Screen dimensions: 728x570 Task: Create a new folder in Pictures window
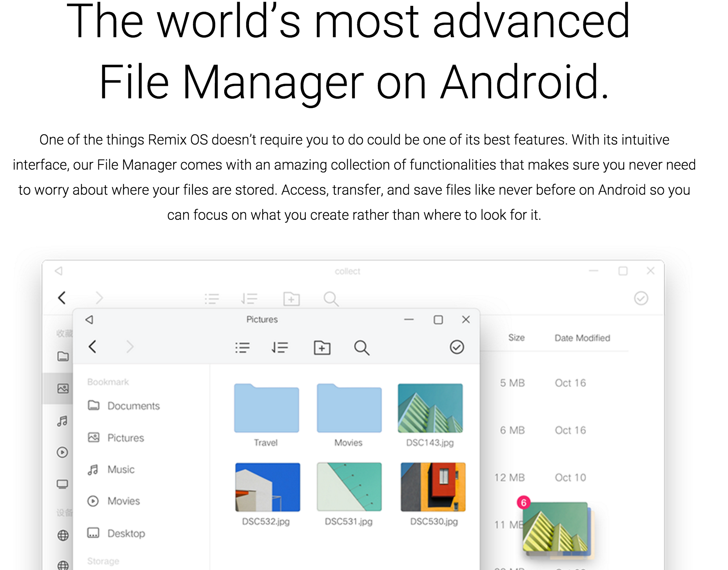pyautogui.click(x=322, y=347)
